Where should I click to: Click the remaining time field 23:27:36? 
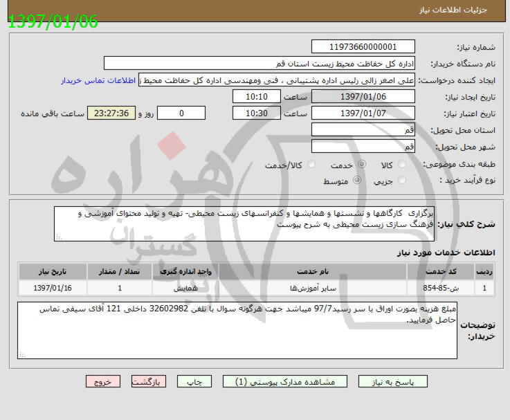click(111, 113)
